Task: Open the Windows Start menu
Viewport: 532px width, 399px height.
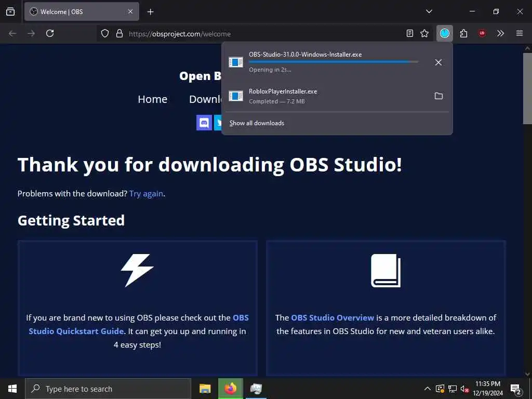Action: point(12,389)
